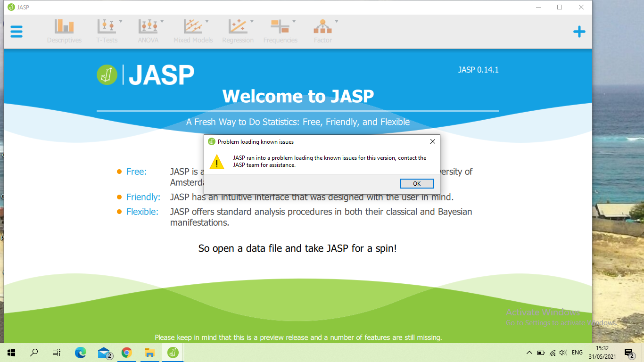Image resolution: width=644 pixels, height=362 pixels.
Task: Open the ENG language switcher
Action: [576, 352]
